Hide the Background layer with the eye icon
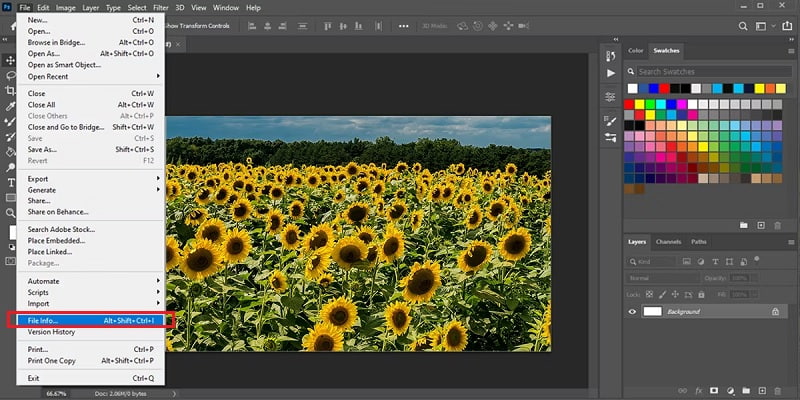The height and width of the screenshot is (400, 800). (x=632, y=312)
